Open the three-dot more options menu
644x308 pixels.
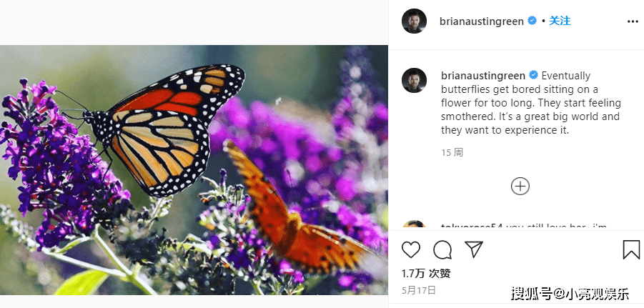coord(633,21)
